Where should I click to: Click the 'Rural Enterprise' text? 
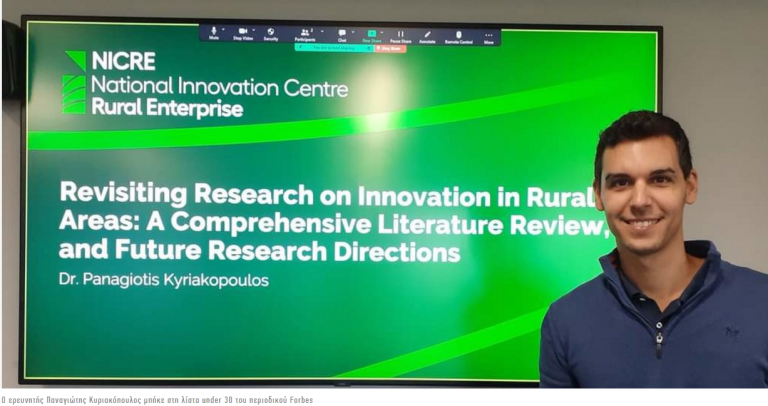tap(167, 109)
